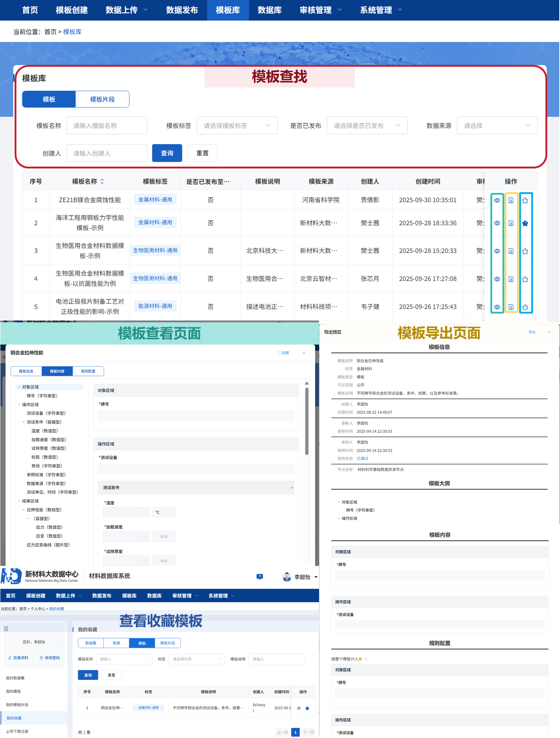Click the blue 查询 button in 模板库
Viewport: 560px width, 738px height.
167,153
